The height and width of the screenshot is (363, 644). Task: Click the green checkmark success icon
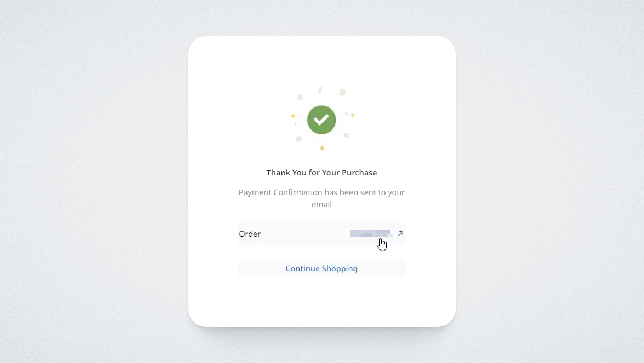[321, 120]
